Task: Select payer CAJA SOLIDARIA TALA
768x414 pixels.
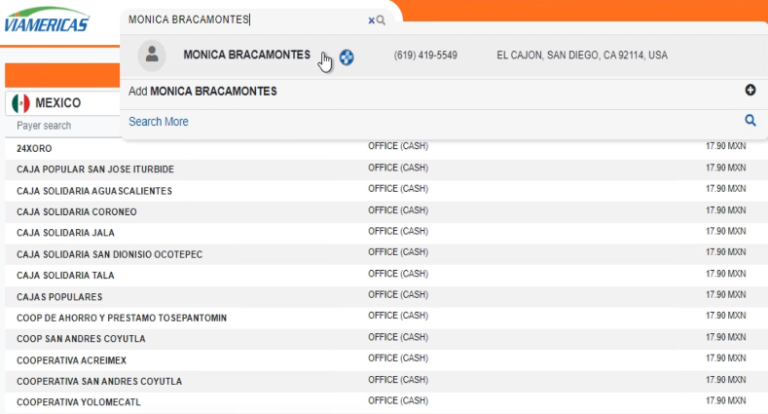Action: (x=65, y=276)
